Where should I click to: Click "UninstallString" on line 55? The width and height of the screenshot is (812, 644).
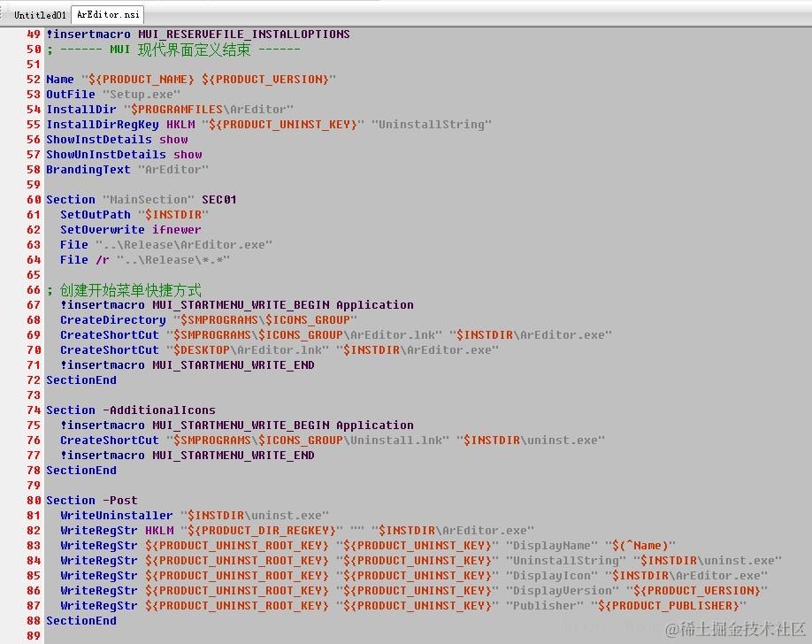[x=432, y=125]
